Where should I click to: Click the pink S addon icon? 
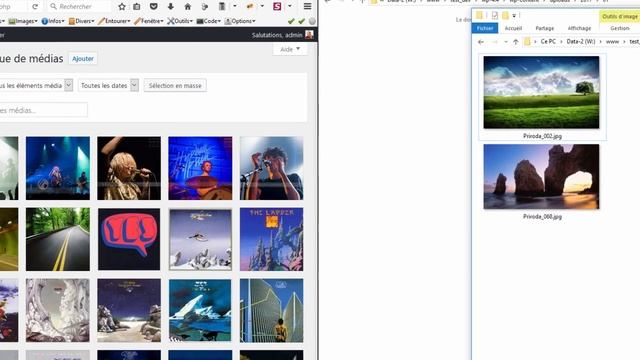coord(277,7)
